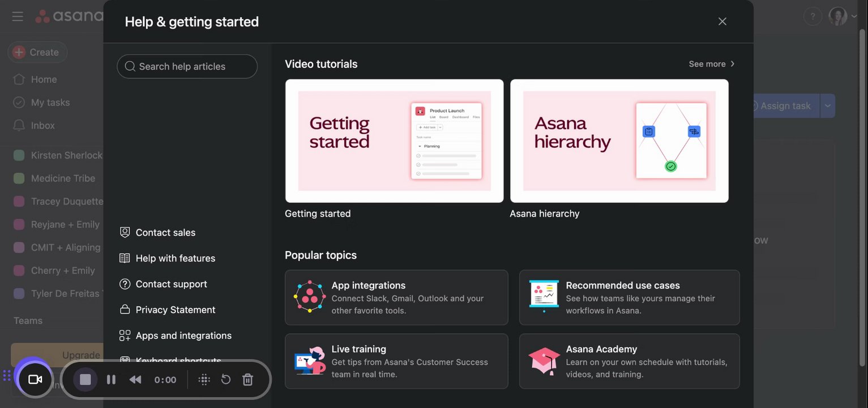Click the Assign task button
Screen dimensions: 868x408
[785, 106]
